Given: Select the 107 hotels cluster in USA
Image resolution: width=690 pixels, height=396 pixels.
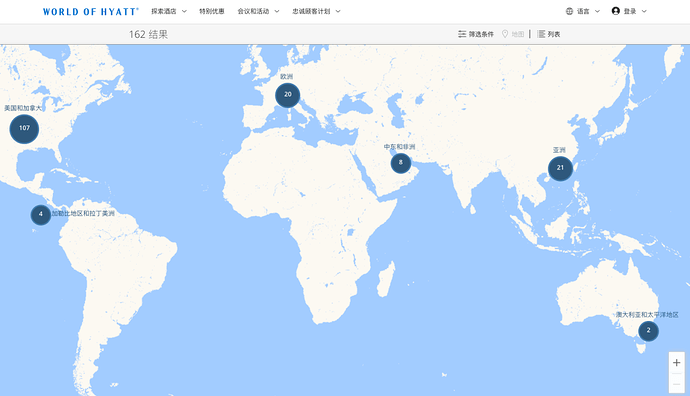Looking at the screenshot, I should click(24, 129).
